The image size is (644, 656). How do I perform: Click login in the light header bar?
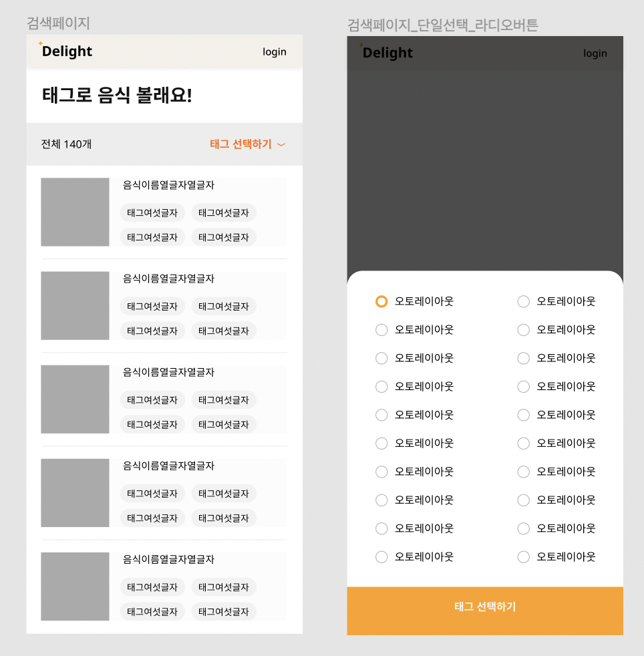[274, 52]
